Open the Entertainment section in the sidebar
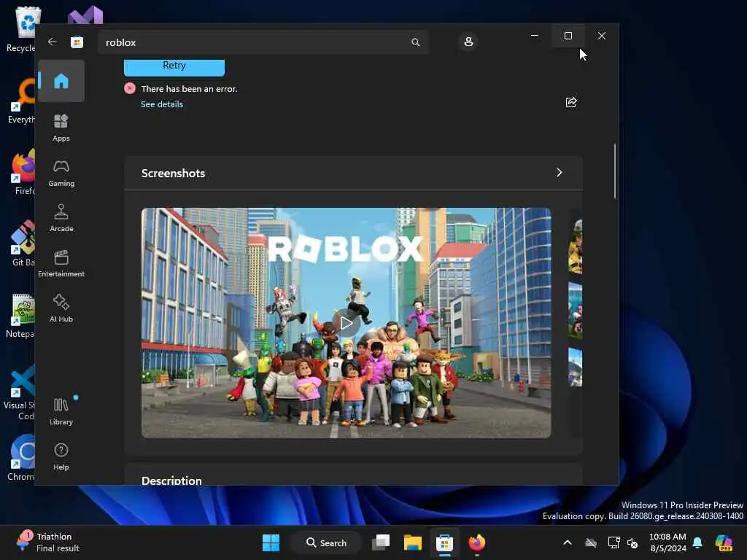 point(61,264)
